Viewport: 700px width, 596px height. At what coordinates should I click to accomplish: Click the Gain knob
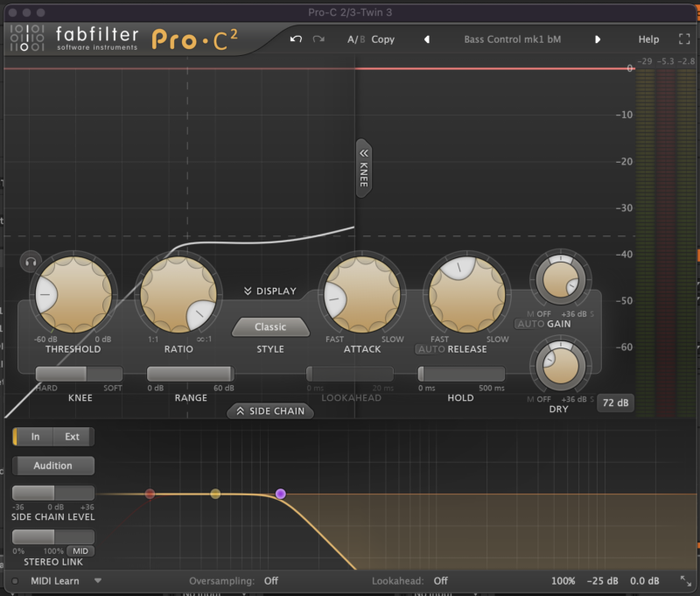tap(560, 280)
